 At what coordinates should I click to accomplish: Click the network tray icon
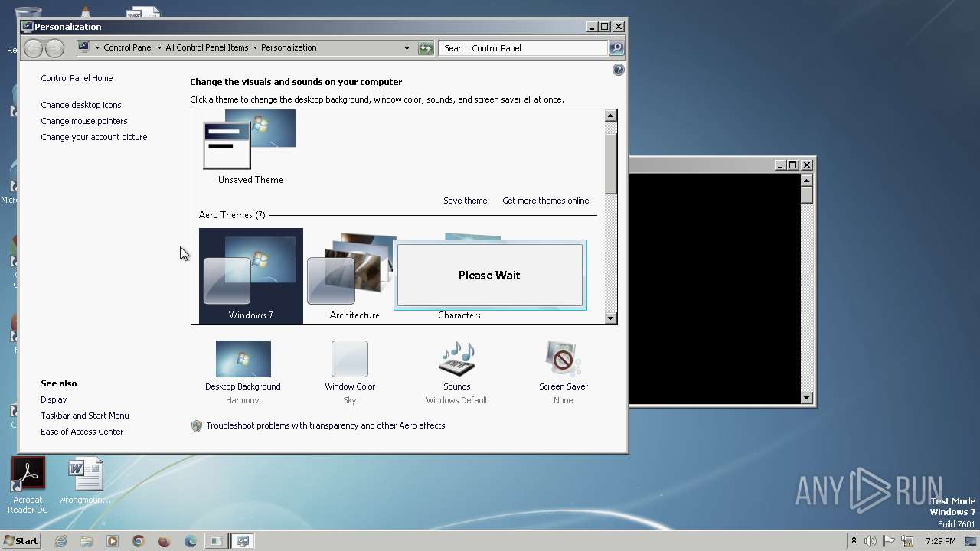907,541
